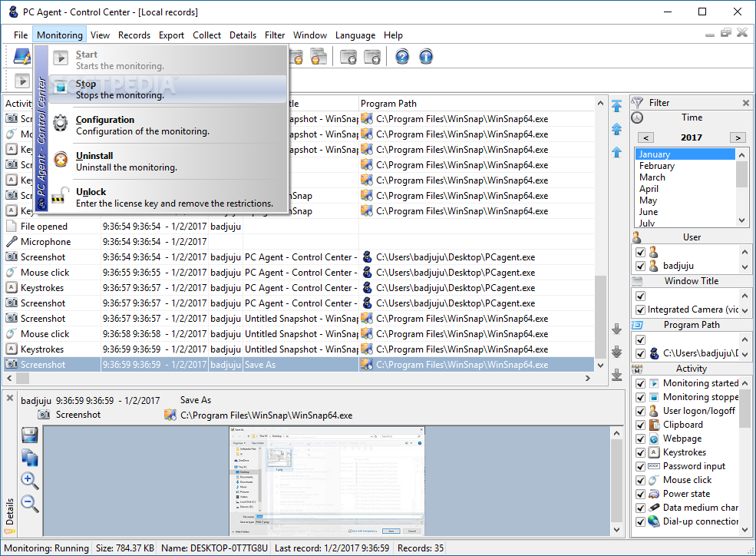The width and height of the screenshot is (756, 556).
Task: Click the Program Path column header
Action: (x=477, y=104)
